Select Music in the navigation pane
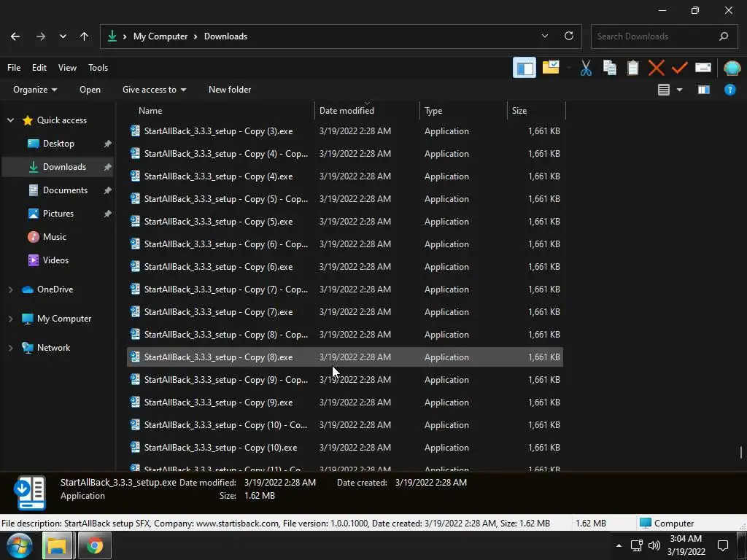747x560 pixels. point(54,237)
